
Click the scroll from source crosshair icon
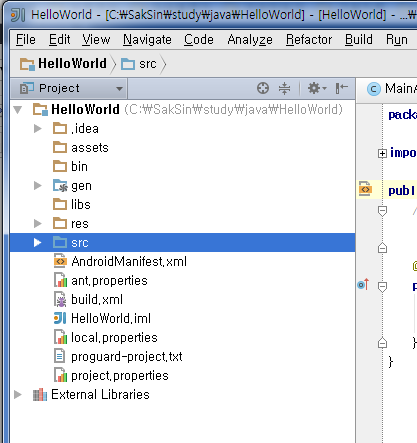(x=263, y=88)
